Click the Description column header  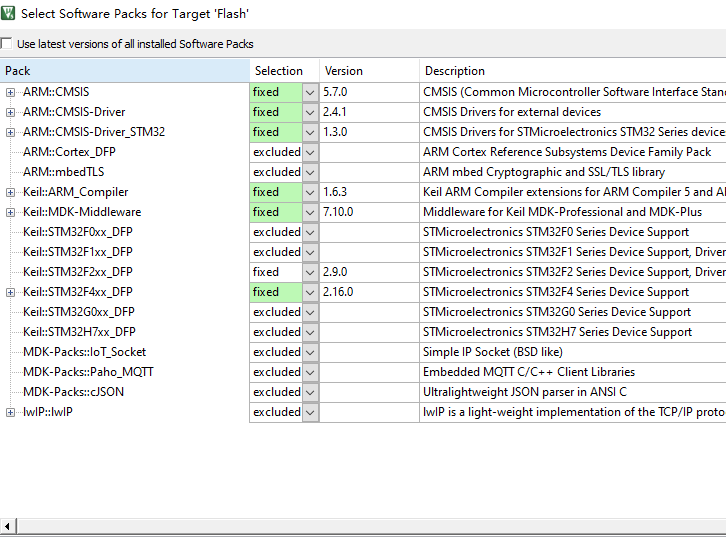coord(573,71)
